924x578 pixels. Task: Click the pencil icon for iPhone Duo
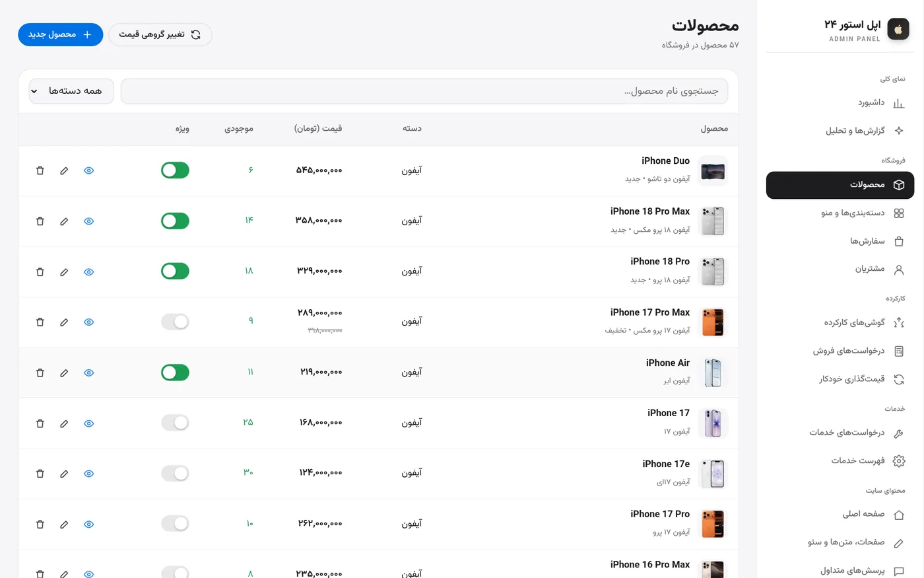[64, 170]
